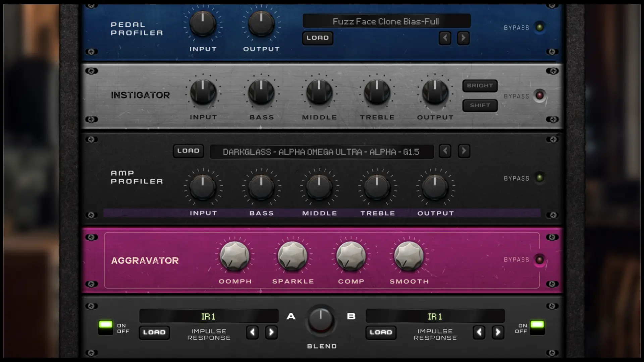Select previous impulse response for IR B
The height and width of the screenshot is (362, 644).
click(479, 332)
